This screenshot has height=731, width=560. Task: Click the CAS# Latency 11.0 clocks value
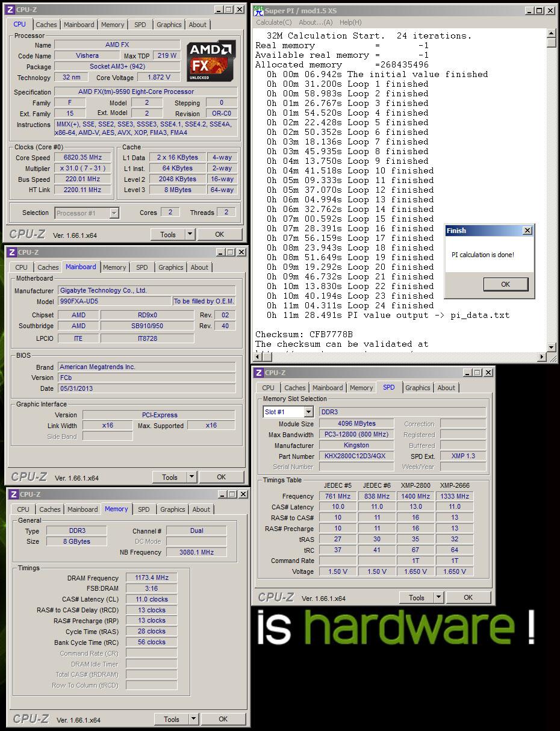pos(151,599)
